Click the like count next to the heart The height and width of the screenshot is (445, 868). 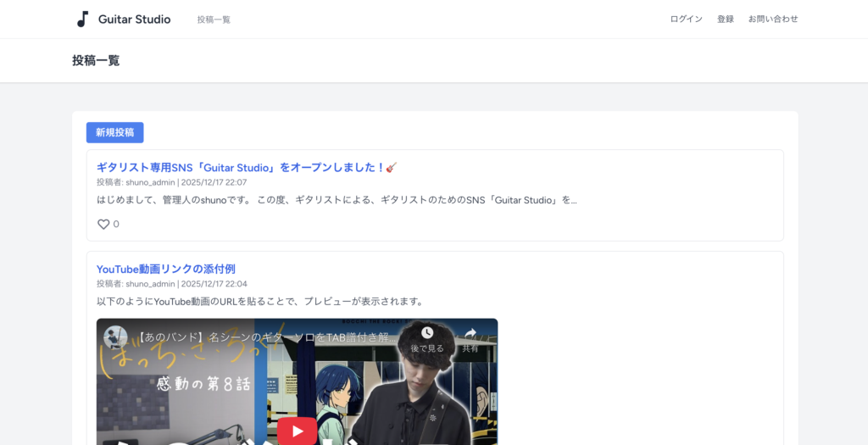116,225
